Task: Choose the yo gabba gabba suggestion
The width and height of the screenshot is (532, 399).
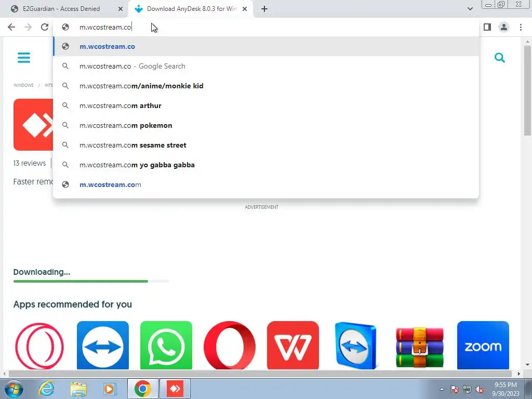Action: (x=266, y=165)
